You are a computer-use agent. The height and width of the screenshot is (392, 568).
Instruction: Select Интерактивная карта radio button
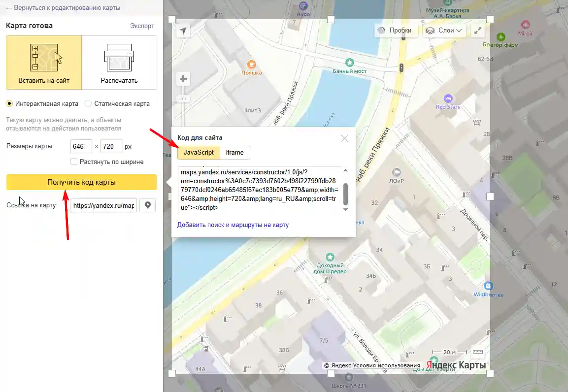coord(9,104)
